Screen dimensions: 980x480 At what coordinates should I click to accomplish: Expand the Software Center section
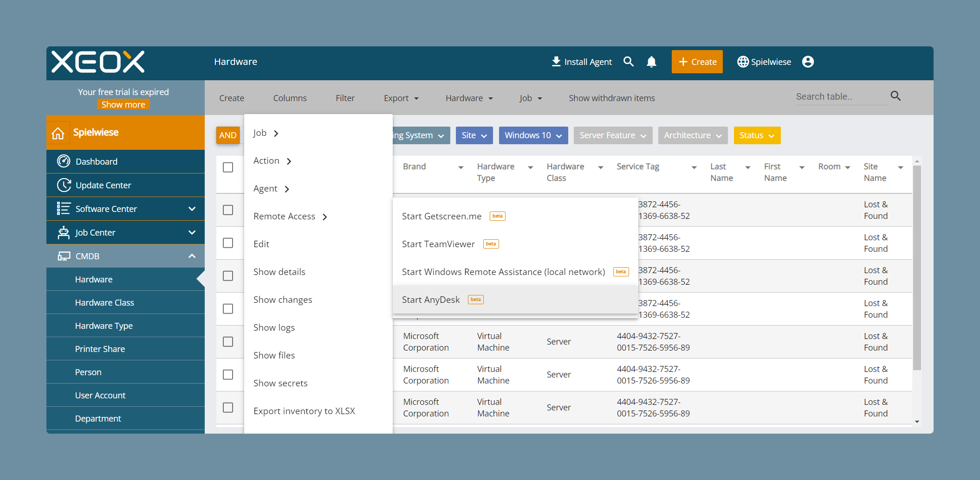192,209
